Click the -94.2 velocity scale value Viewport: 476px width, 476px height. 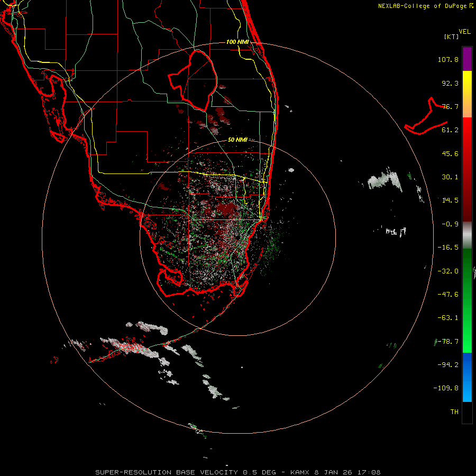(448, 365)
